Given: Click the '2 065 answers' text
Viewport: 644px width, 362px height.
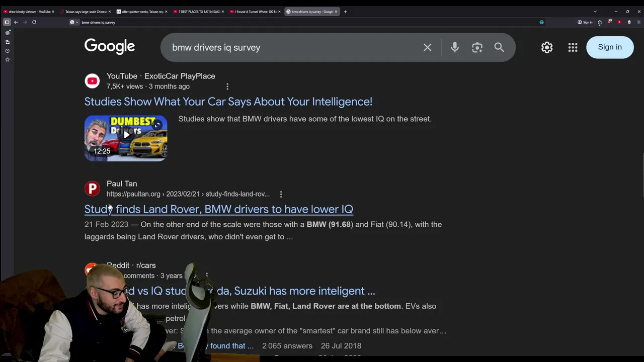Looking at the screenshot, I should click(287, 346).
